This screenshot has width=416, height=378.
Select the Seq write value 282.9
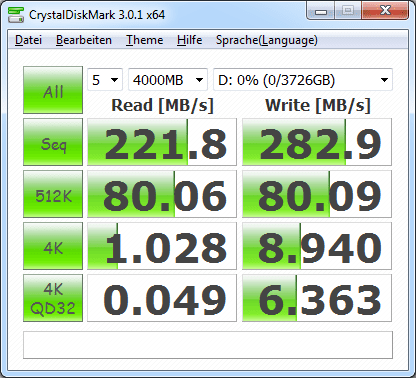point(317,142)
